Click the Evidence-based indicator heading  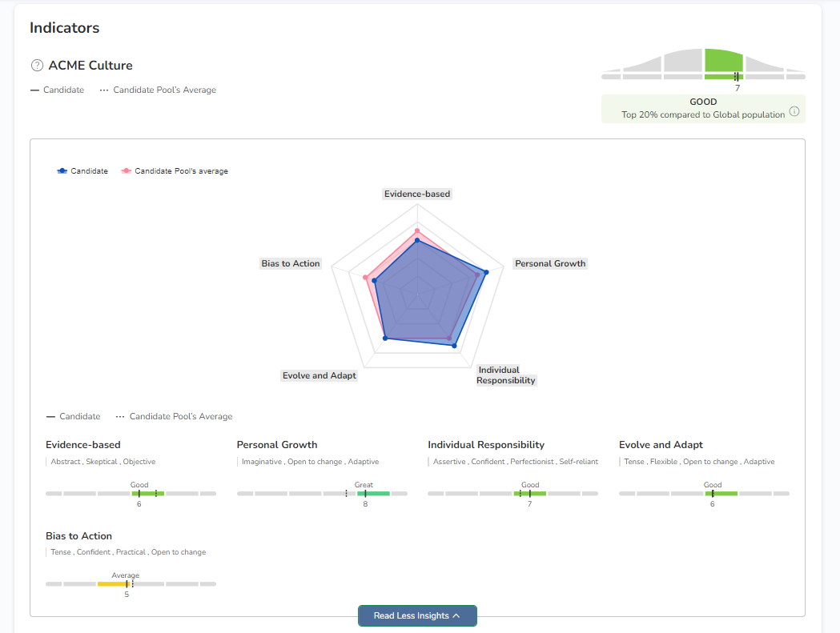[83, 445]
